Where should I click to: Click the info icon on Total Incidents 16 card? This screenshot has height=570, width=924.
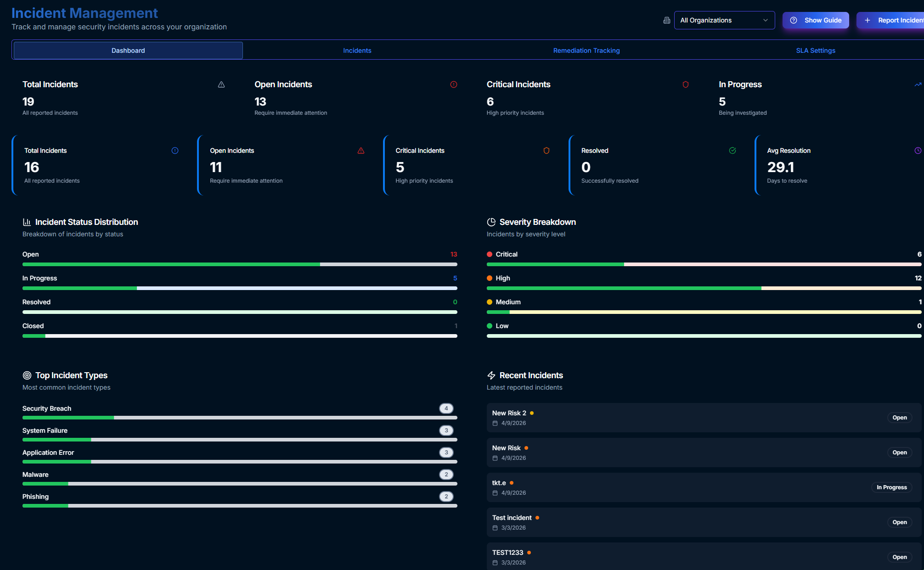(175, 151)
